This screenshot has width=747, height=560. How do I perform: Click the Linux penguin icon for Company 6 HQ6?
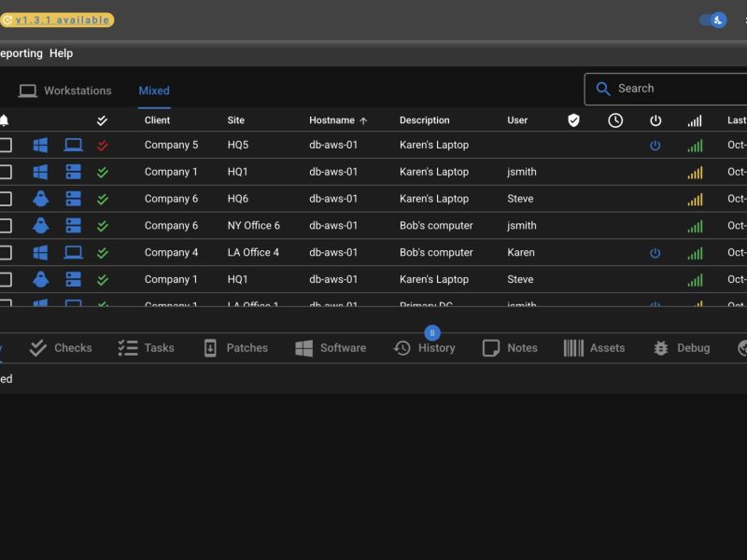coord(41,199)
